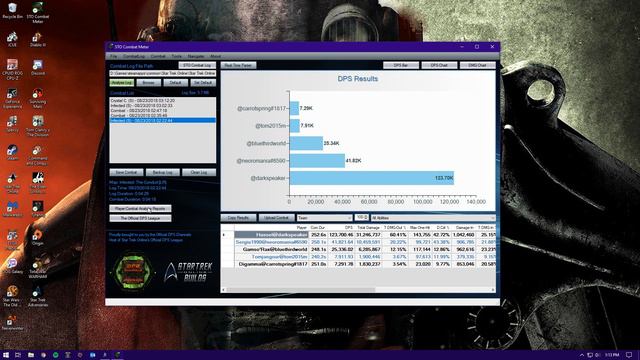Open the Combat menu
Image resolution: width=640 pixels, height=360 pixels.
pyautogui.click(x=158, y=56)
